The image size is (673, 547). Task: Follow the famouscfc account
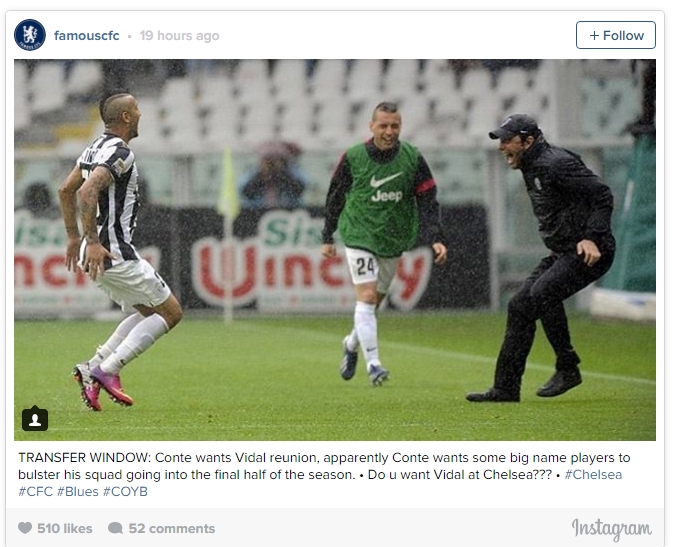[x=615, y=35]
